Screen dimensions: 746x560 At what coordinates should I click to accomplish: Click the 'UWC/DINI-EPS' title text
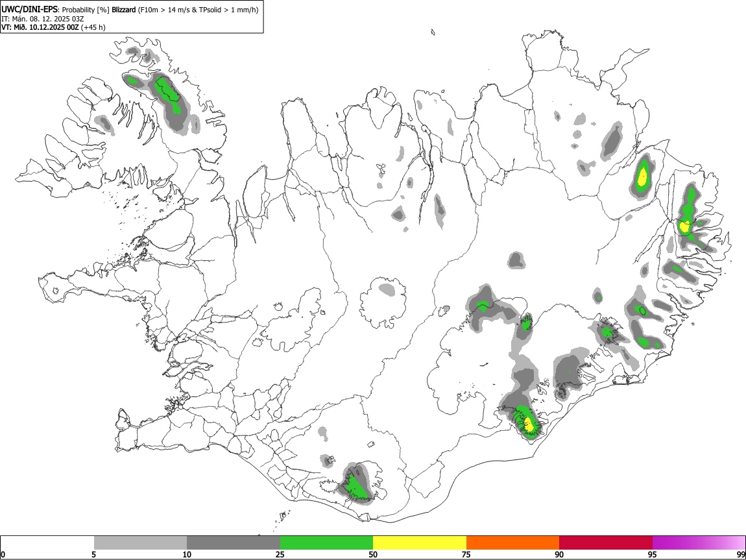29,10
